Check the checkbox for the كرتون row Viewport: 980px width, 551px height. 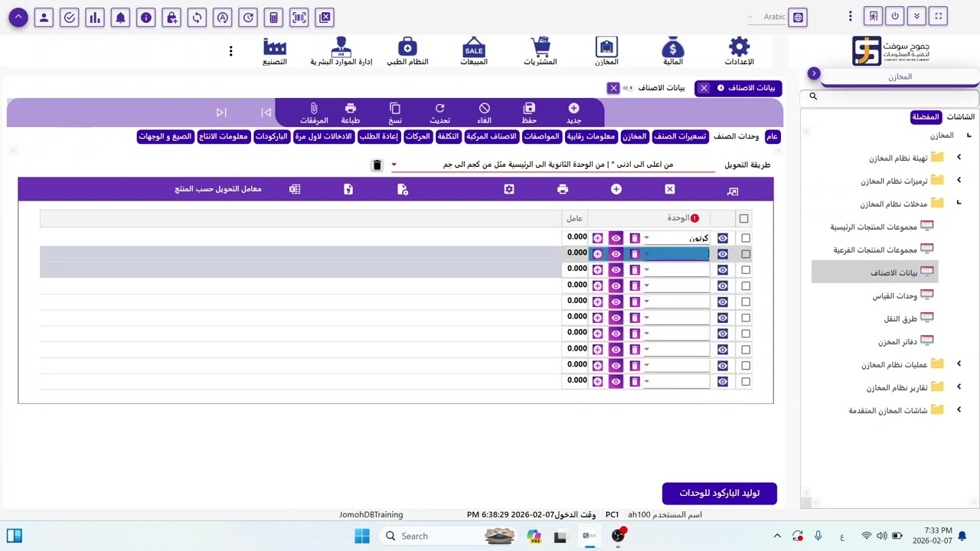(x=746, y=238)
